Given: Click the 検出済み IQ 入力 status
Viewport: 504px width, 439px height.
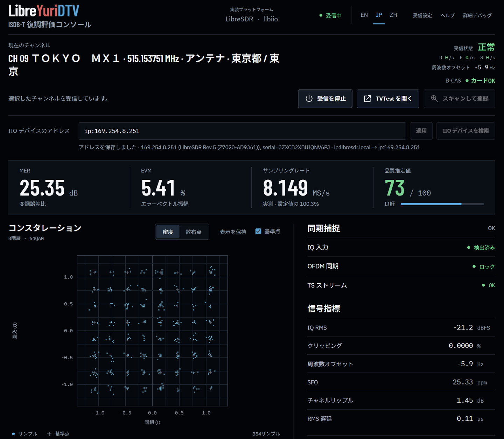Looking at the screenshot, I should tap(481, 248).
